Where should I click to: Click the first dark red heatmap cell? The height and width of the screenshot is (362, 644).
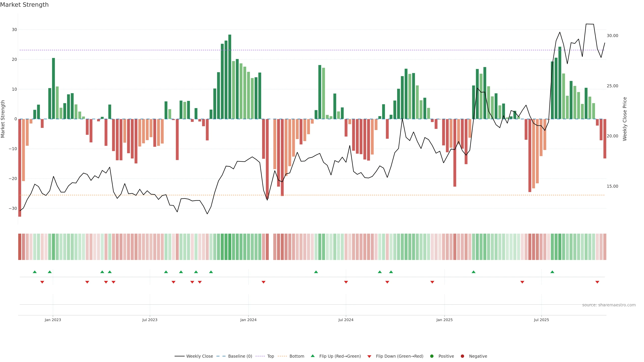(x=19, y=247)
